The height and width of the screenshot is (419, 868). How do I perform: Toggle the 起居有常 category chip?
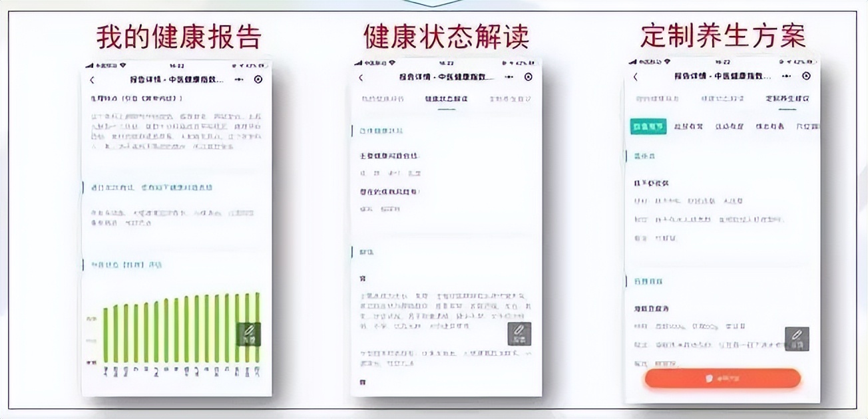(690, 126)
